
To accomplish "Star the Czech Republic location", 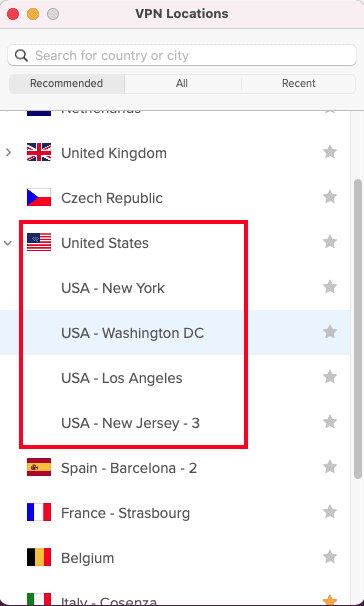I will point(330,197).
